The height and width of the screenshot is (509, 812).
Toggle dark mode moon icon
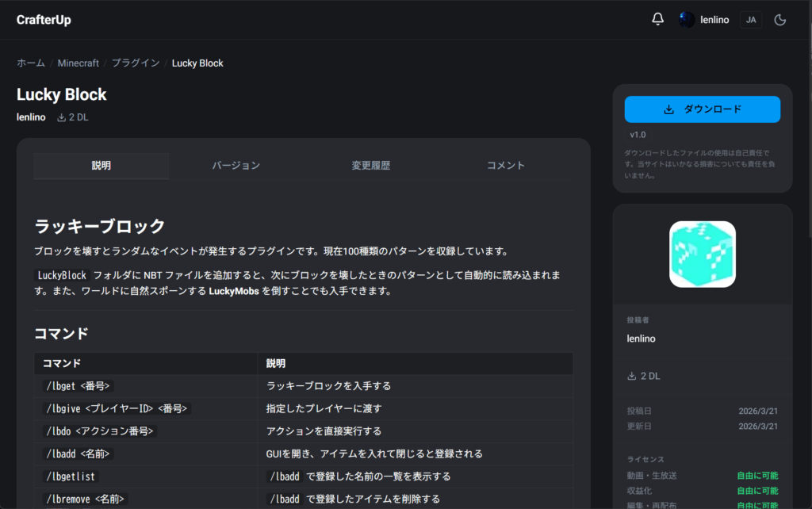tap(779, 20)
